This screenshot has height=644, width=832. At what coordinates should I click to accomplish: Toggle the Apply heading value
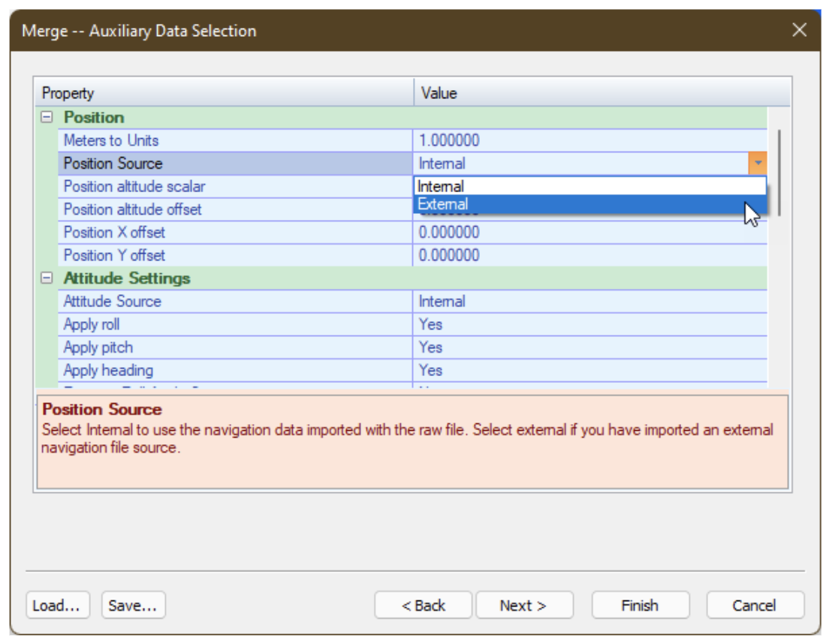[589, 370]
